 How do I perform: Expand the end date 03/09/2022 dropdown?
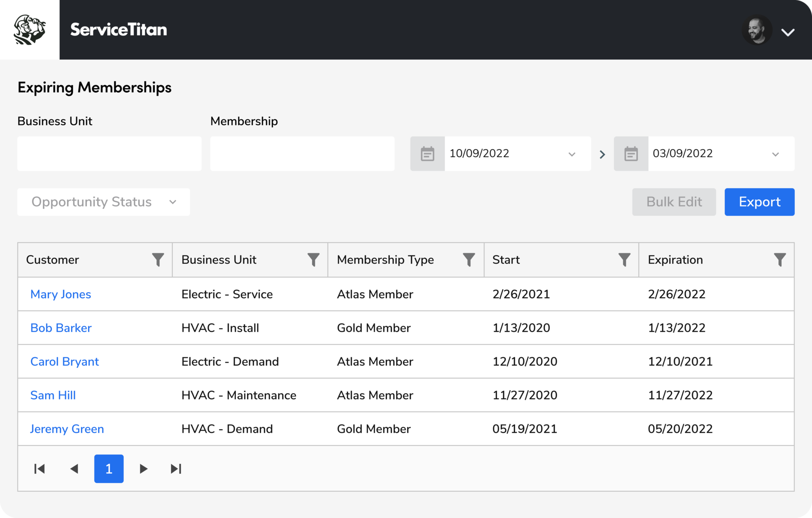coord(775,154)
